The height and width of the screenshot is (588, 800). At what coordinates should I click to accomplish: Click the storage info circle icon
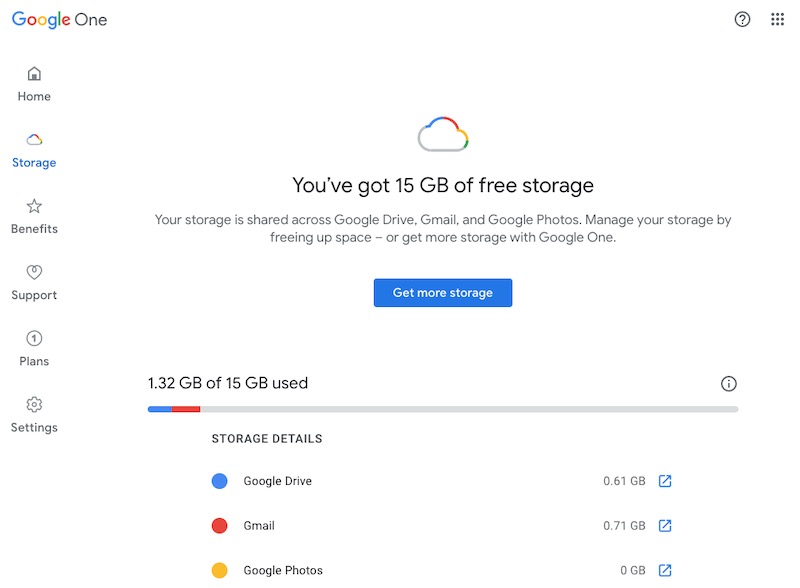point(729,384)
